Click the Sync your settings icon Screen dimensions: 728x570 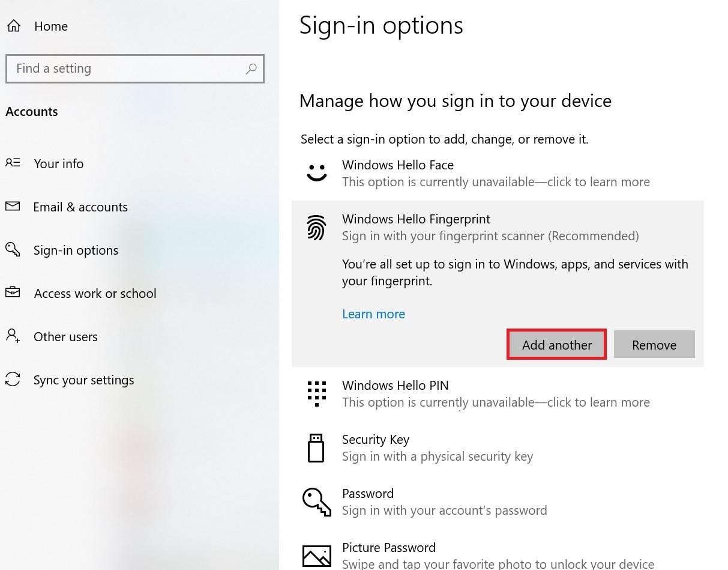(x=13, y=380)
